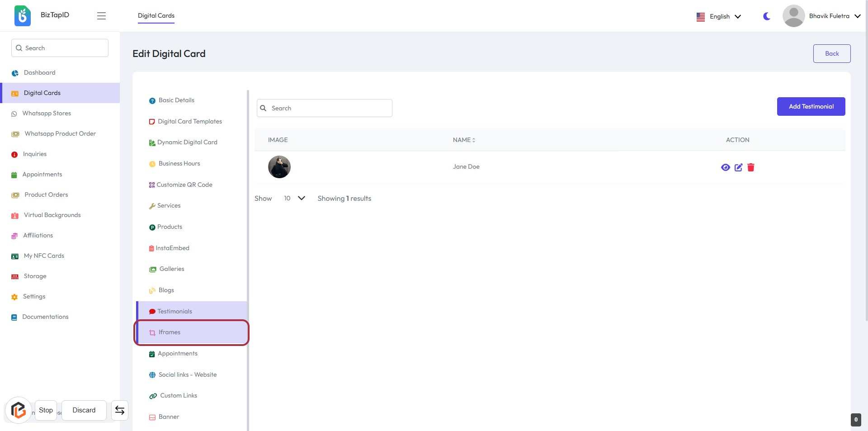Image resolution: width=868 pixels, height=431 pixels.
Task: Open Customize QR Code section
Action: pyautogui.click(x=184, y=185)
